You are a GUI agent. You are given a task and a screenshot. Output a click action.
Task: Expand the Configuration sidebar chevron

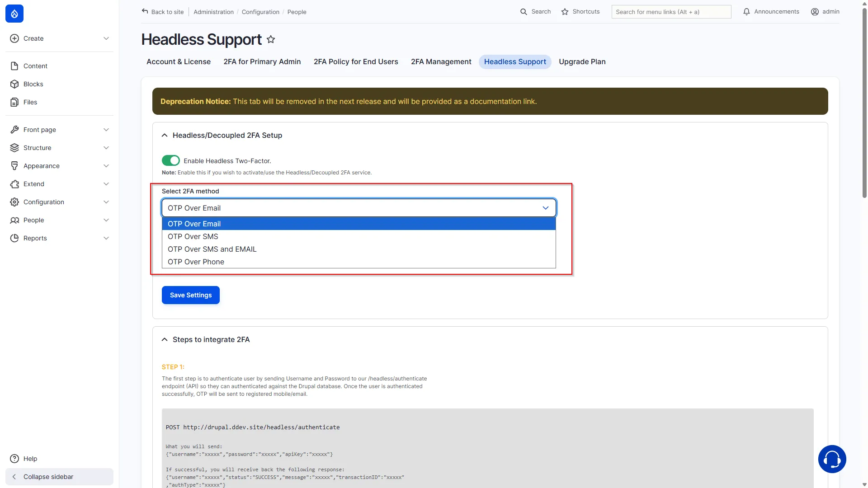coord(106,202)
